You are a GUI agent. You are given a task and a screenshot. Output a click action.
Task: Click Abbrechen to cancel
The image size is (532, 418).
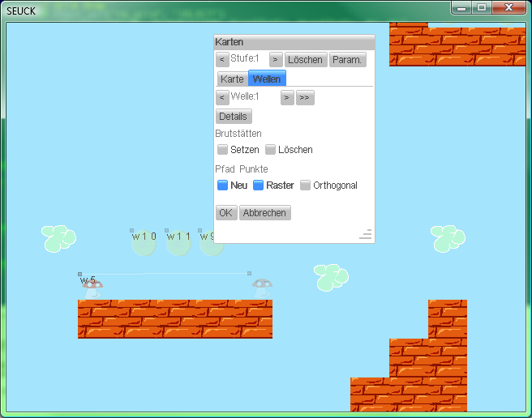pos(265,213)
